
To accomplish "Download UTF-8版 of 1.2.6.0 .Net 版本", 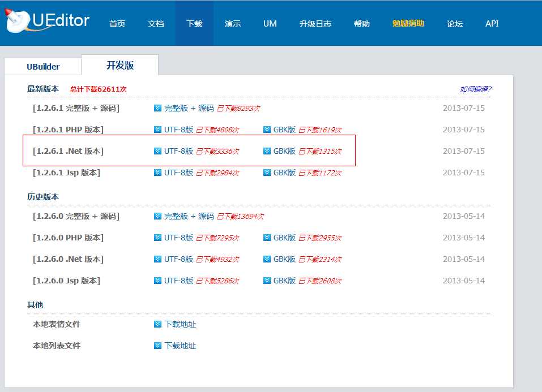I will (178, 259).
